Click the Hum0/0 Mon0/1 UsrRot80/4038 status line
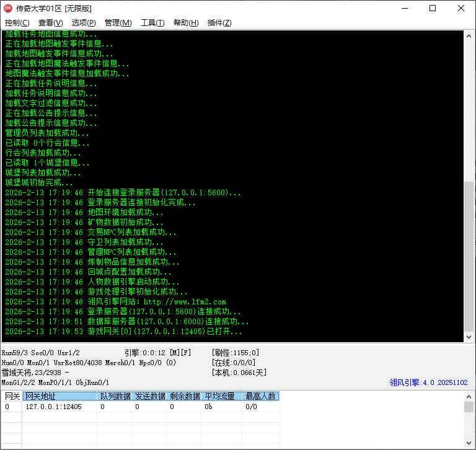 [89, 363]
